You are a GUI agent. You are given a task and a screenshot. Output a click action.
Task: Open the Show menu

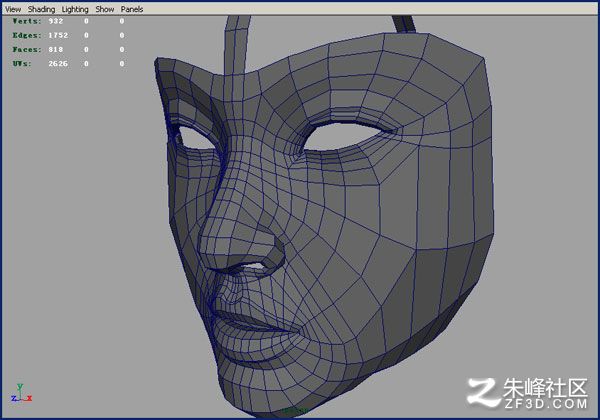pos(104,9)
